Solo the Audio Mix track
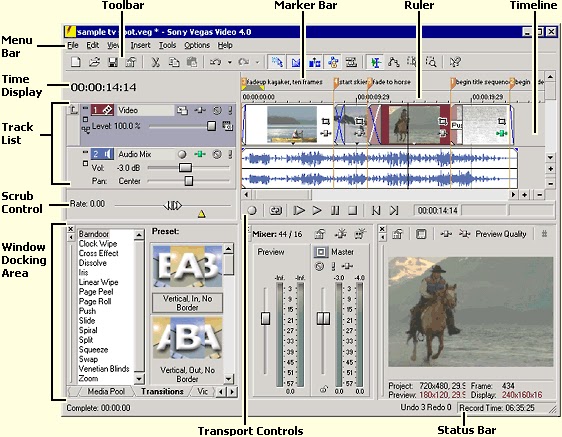Viewport: 562px width, 437px height. pyautogui.click(x=230, y=154)
